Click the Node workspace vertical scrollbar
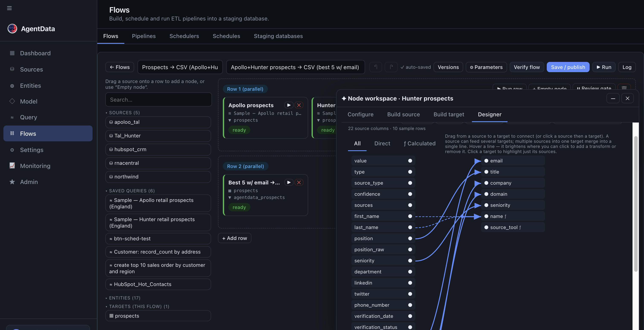644x330 pixels. [x=635, y=204]
